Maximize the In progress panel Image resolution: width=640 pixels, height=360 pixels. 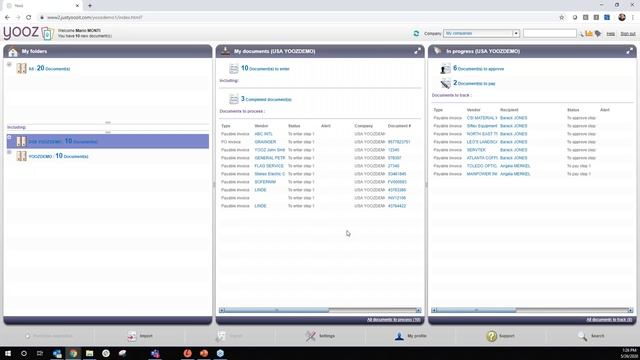tap(629, 51)
